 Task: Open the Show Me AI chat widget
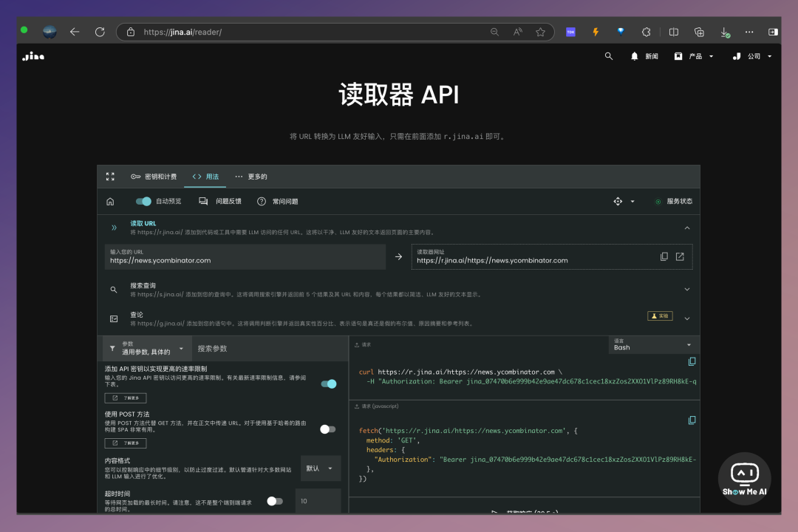pos(745,479)
